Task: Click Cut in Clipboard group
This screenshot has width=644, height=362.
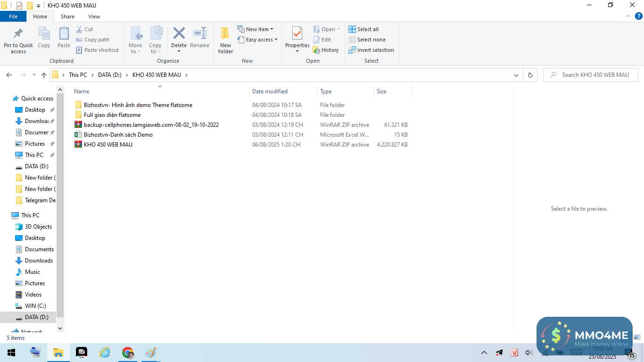Action: point(84,29)
